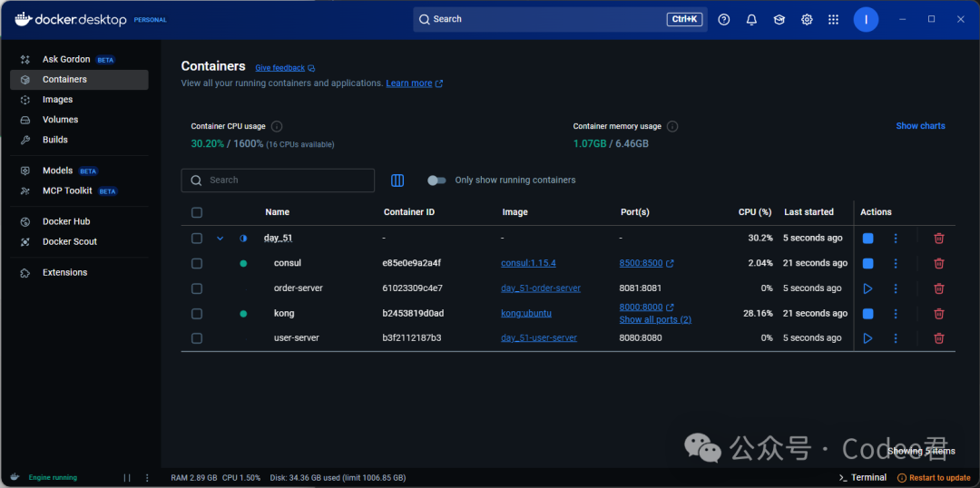Image resolution: width=980 pixels, height=488 pixels.
Task: Open Extensions in the sidebar
Action: point(79,272)
